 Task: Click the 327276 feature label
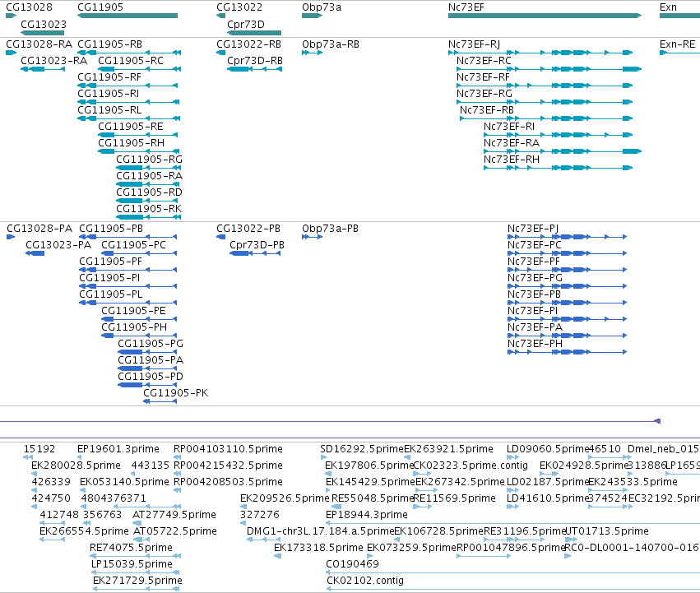[x=260, y=515]
